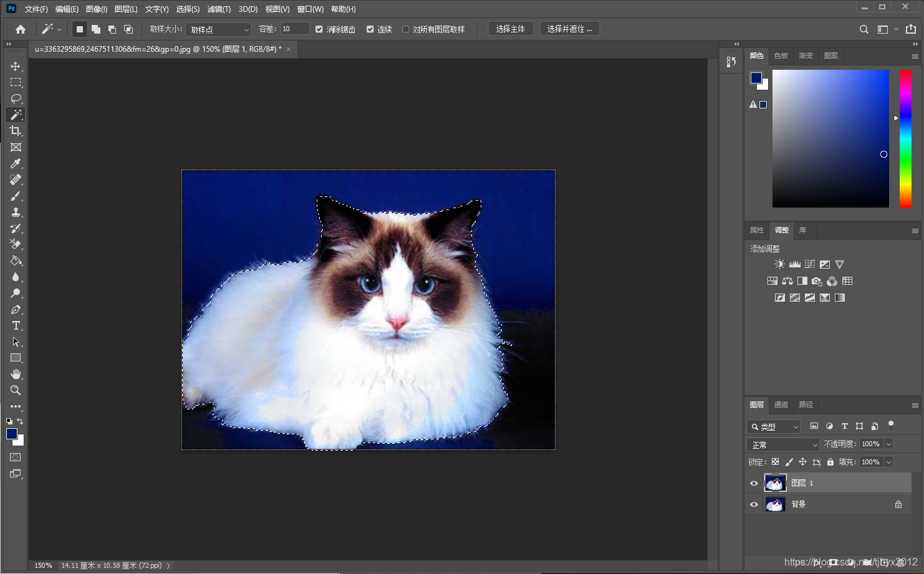The height and width of the screenshot is (574, 924).
Task: Click the 选择主体 button
Action: coord(511,29)
